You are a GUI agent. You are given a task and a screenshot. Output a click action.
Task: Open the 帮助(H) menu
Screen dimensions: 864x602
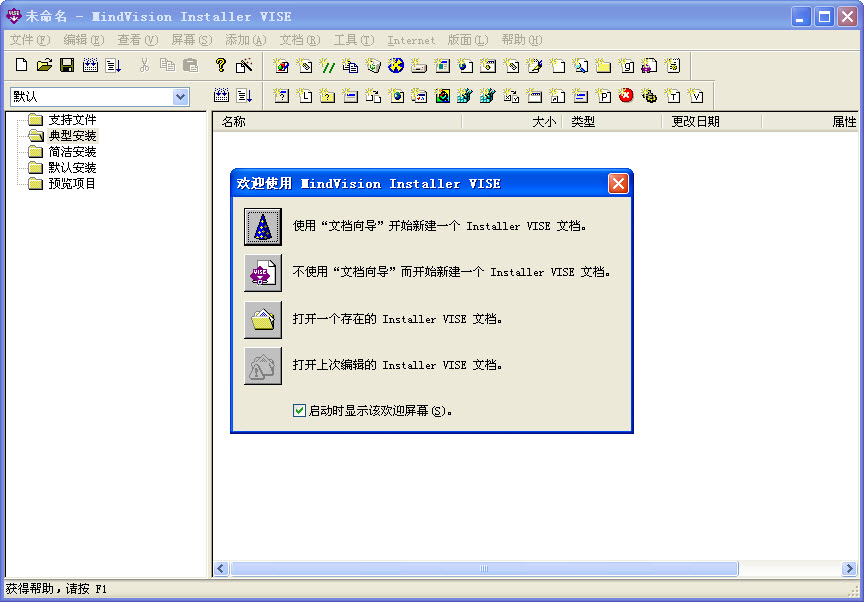tap(521, 40)
